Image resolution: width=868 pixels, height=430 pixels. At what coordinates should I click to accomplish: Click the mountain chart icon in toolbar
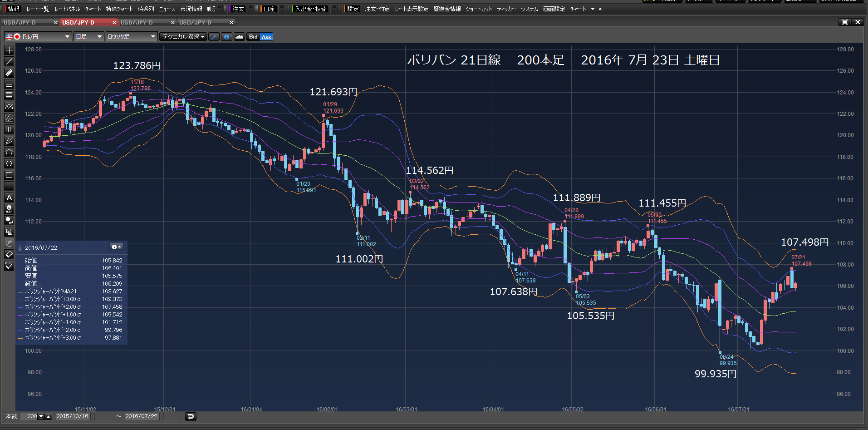pos(239,37)
